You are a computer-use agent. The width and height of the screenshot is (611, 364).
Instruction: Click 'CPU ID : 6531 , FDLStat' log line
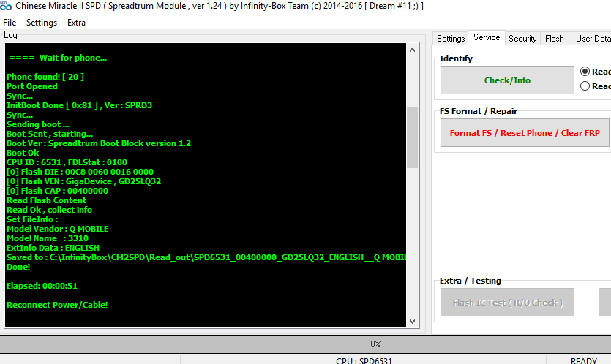67,162
